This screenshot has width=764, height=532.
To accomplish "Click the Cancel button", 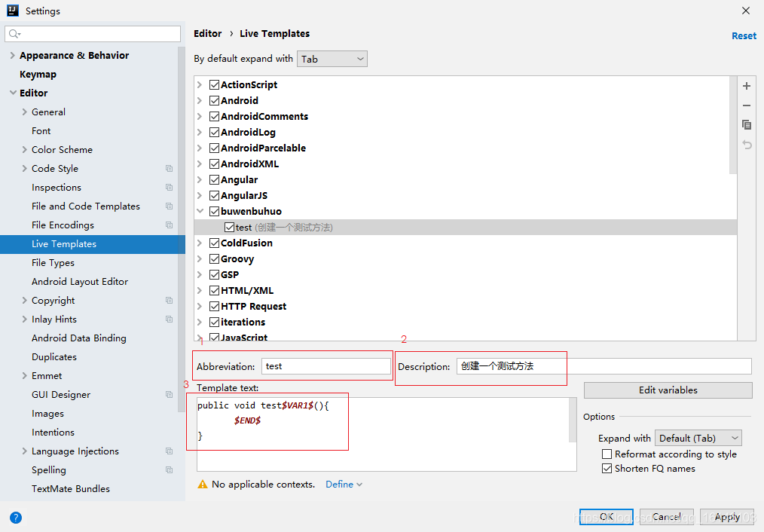I will pos(667,516).
